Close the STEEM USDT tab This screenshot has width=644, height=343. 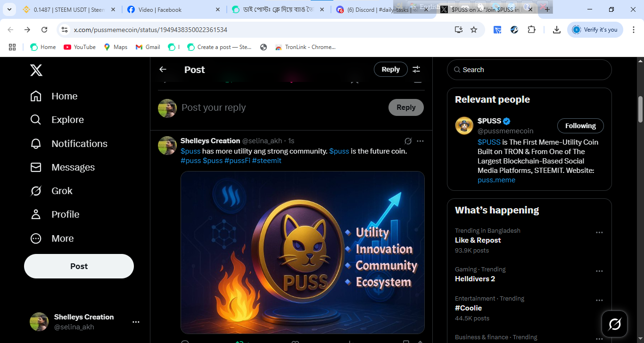pyautogui.click(x=113, y=9)
